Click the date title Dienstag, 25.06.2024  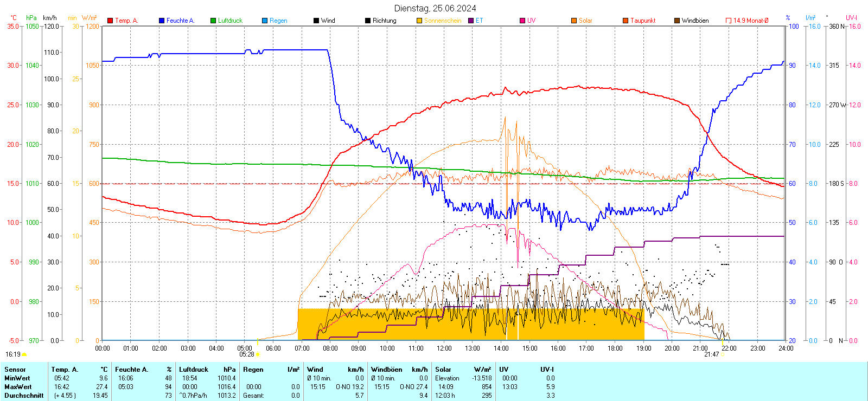pos(435,8)
